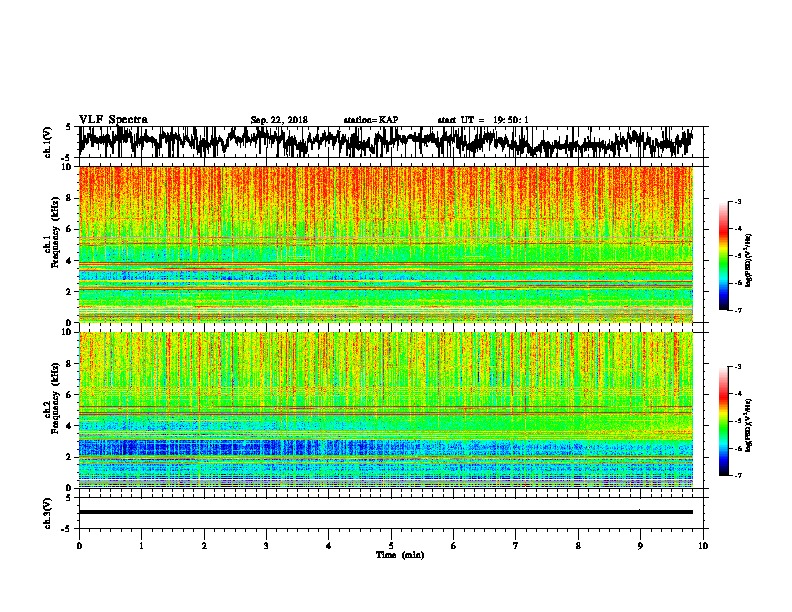Click the ch.2 "Frequency (kHz)" axis label

55,398
